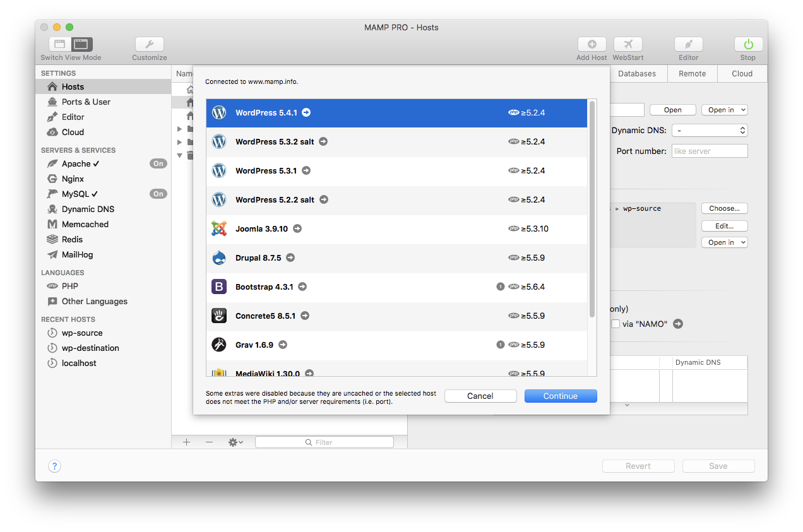Select Hosts in the settings sidebar
The image size is (803, 532).
104,87
